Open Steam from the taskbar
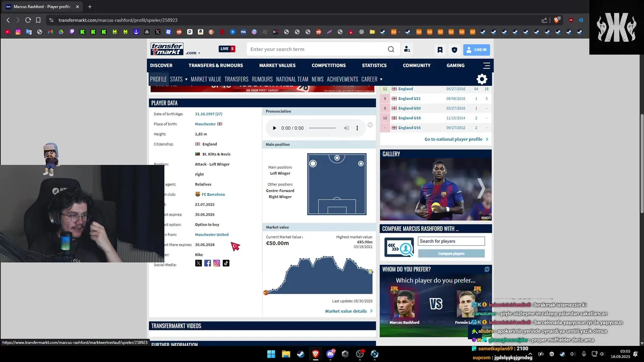This screenshot has height=362, width=644. pyautogui.click(x=300, y=354)
